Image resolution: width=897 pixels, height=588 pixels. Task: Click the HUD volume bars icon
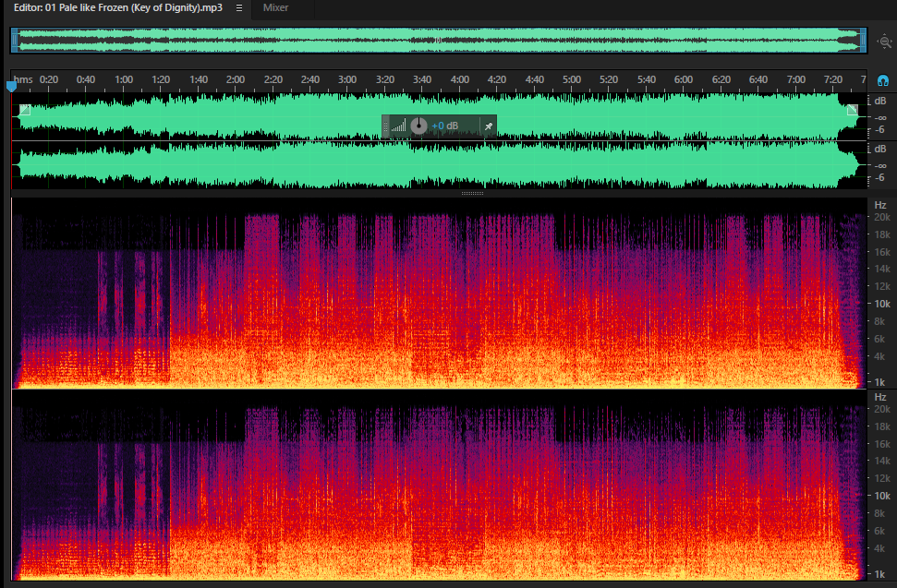pos(399,126)
